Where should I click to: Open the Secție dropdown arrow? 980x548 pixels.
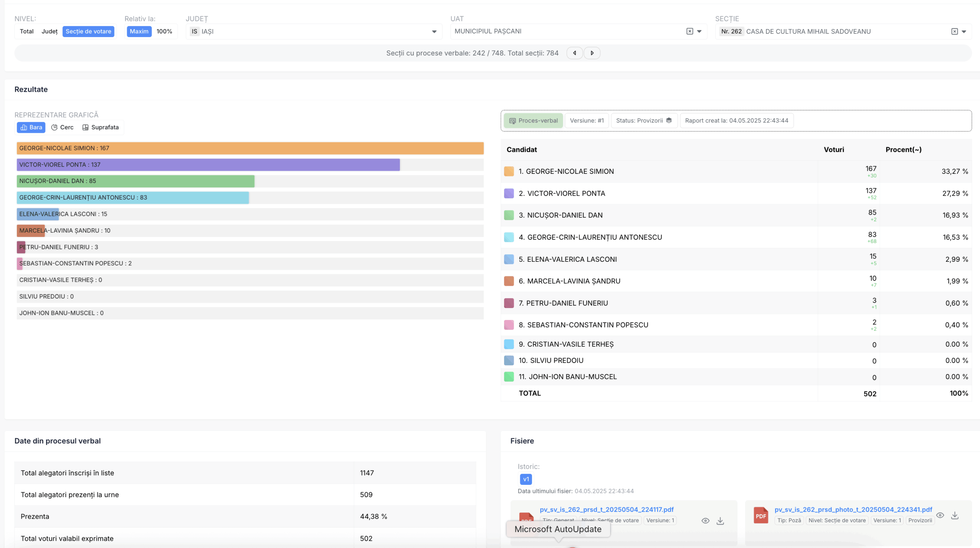coord(964,31)
